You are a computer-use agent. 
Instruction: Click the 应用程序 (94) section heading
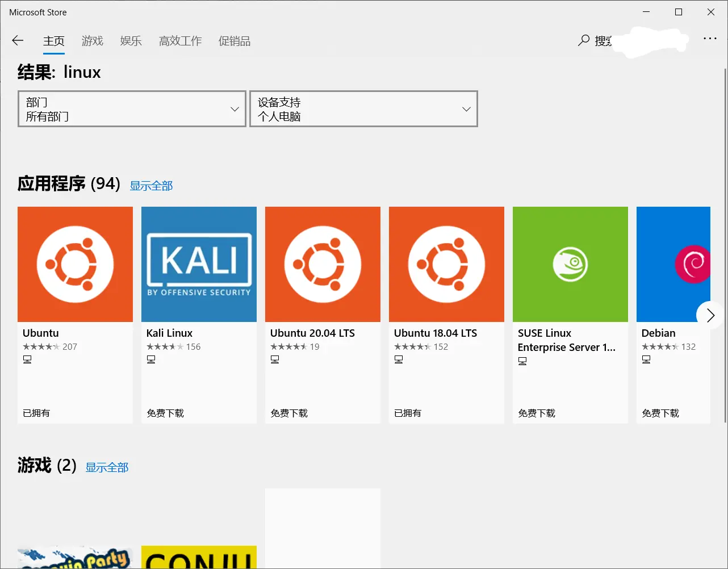(69, 184)
